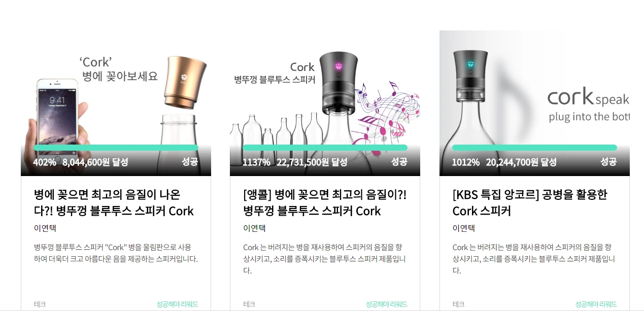Screen dimensions: 644x311
Task: Open the 'Cork' copper speaker thumbnail image
Action: (116, 103)
